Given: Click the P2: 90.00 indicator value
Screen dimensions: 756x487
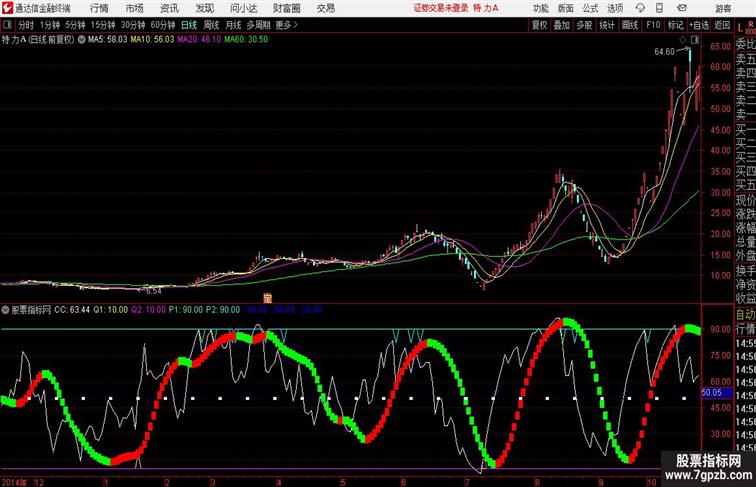Looking at the screenshot, I should tap(223, 310).
